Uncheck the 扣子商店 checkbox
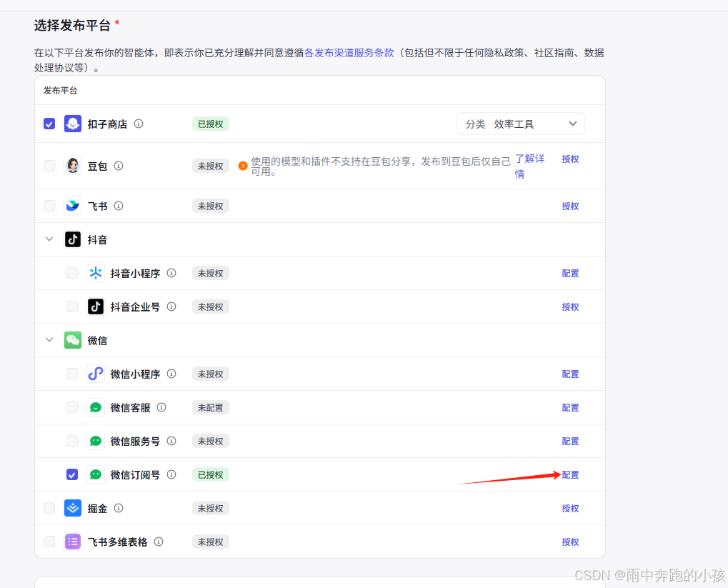This screenshot has height=588, width=728. coord(49,124)
